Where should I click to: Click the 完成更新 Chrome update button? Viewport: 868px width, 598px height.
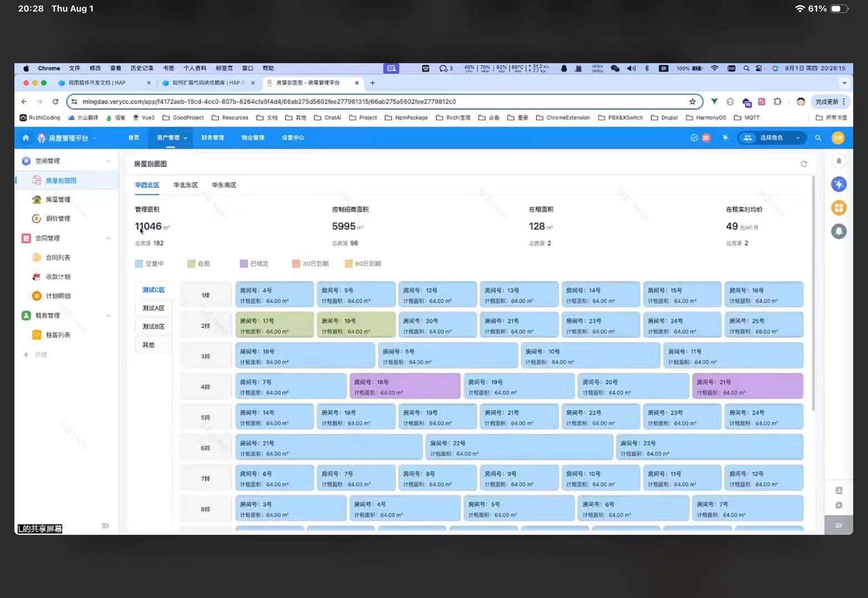pos(830,102)
